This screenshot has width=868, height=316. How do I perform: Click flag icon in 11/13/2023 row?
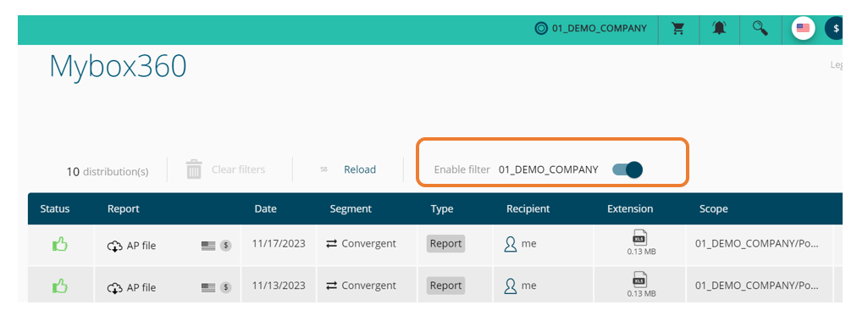tap(208, 288)
